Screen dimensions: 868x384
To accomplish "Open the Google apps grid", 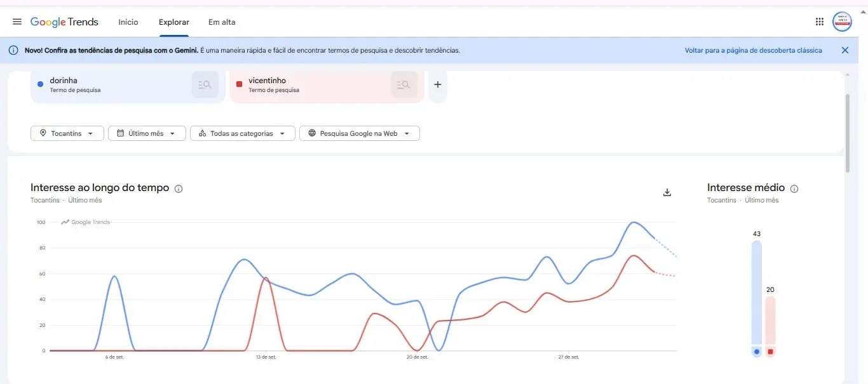I will point(820,22).
